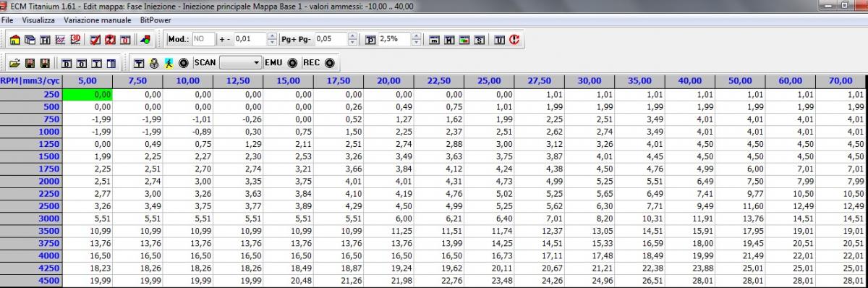Image resolution: width=868 pixels, height=288 pixels.
Task: Click the 'P' percentage window icon
Action: (370, 40)
